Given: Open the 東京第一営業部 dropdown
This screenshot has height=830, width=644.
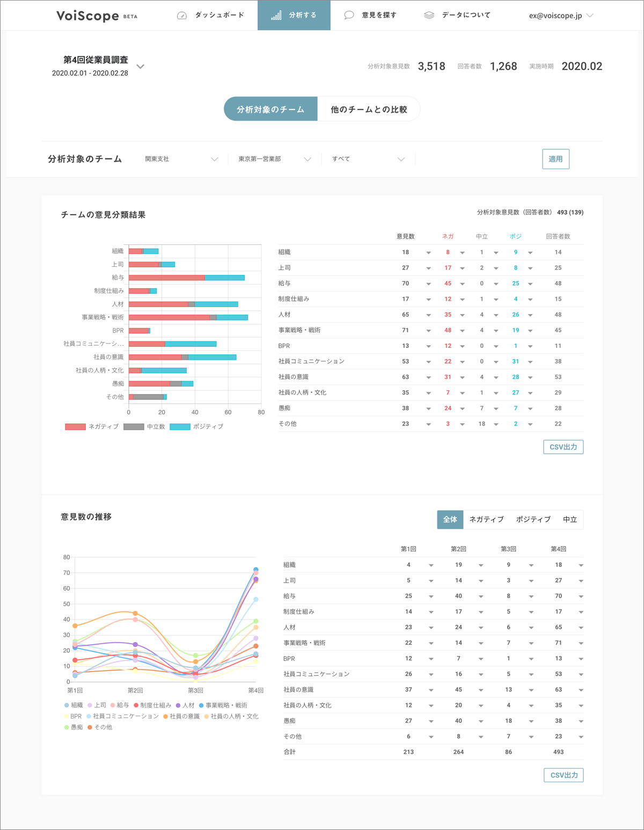Looking at the screenshot, I should tap(275, 159).
